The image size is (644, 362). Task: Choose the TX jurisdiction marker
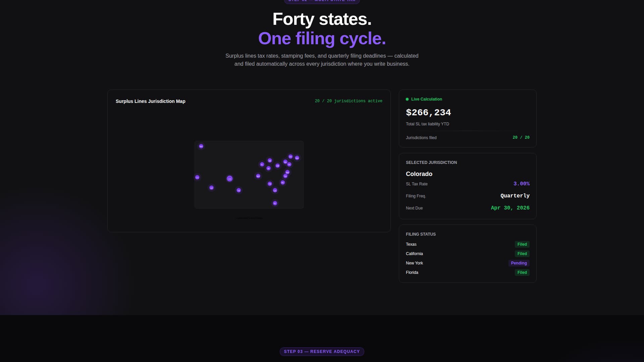[238, 190]
